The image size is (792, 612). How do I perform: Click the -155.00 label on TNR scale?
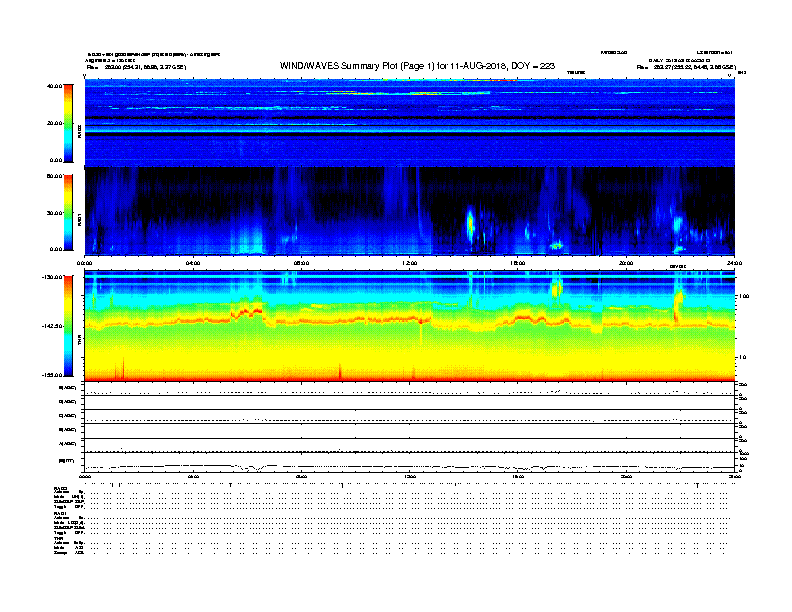52,375
